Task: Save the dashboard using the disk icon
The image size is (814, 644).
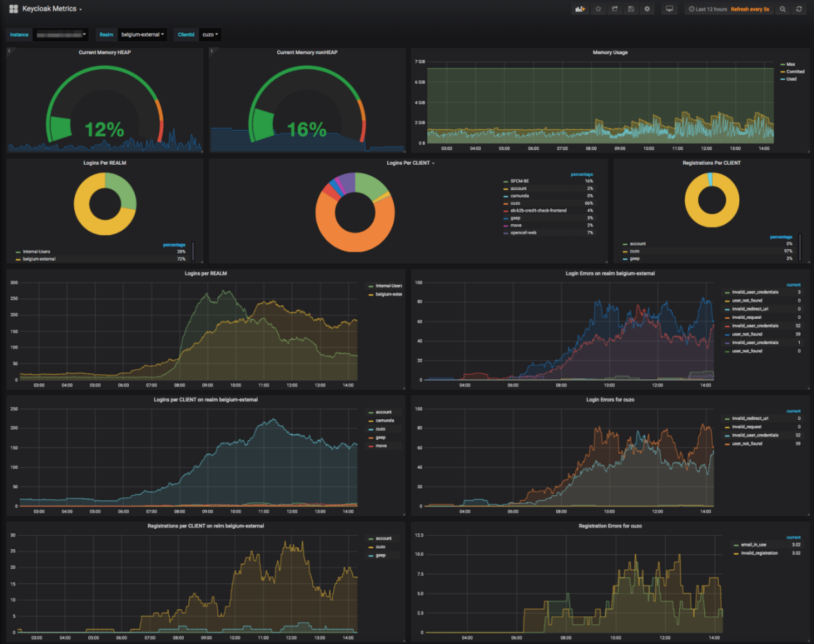Action: coord(630,8)
